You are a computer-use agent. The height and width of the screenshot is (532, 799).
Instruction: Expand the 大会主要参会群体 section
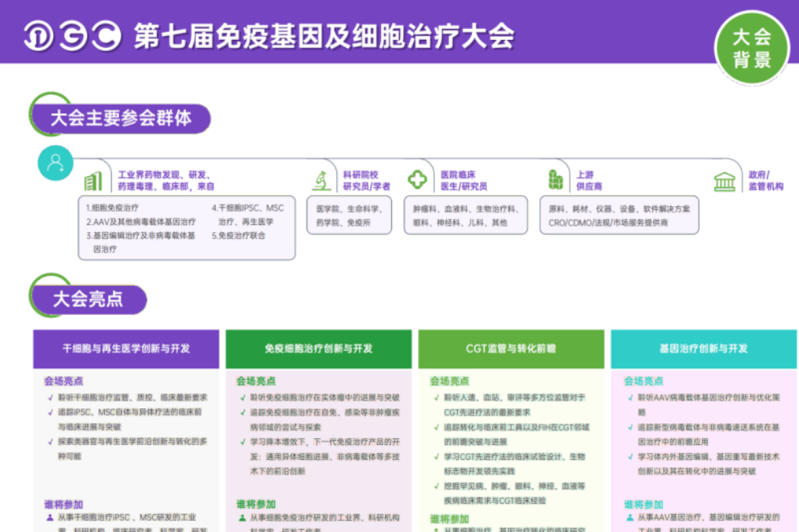coord(121,118)
